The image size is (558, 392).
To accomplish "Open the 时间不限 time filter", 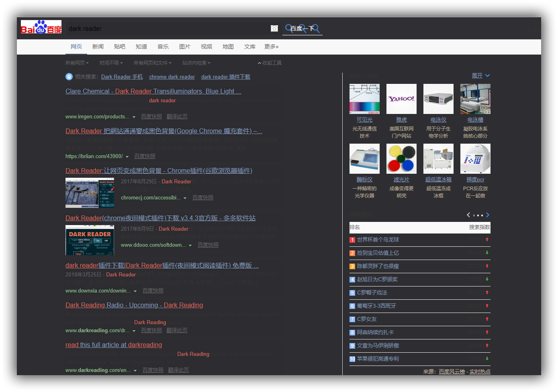I will point(111,63).
